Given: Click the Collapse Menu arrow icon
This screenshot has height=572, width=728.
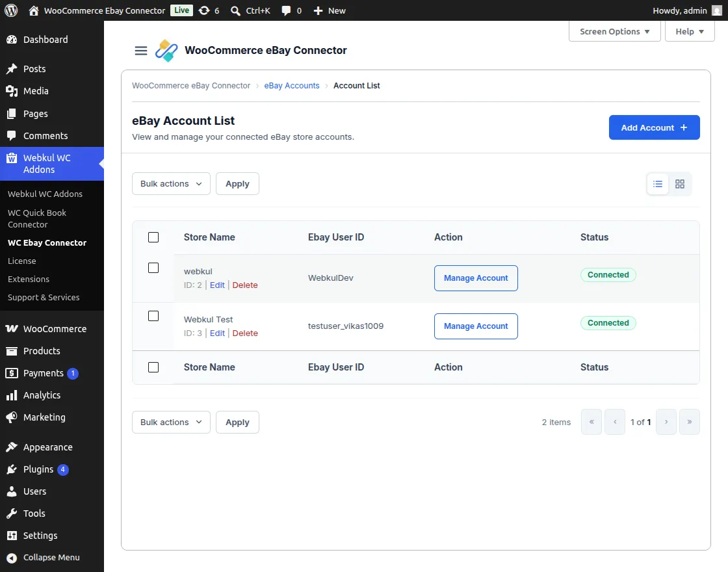Looking at the screenshot, I should pos(12,558).
